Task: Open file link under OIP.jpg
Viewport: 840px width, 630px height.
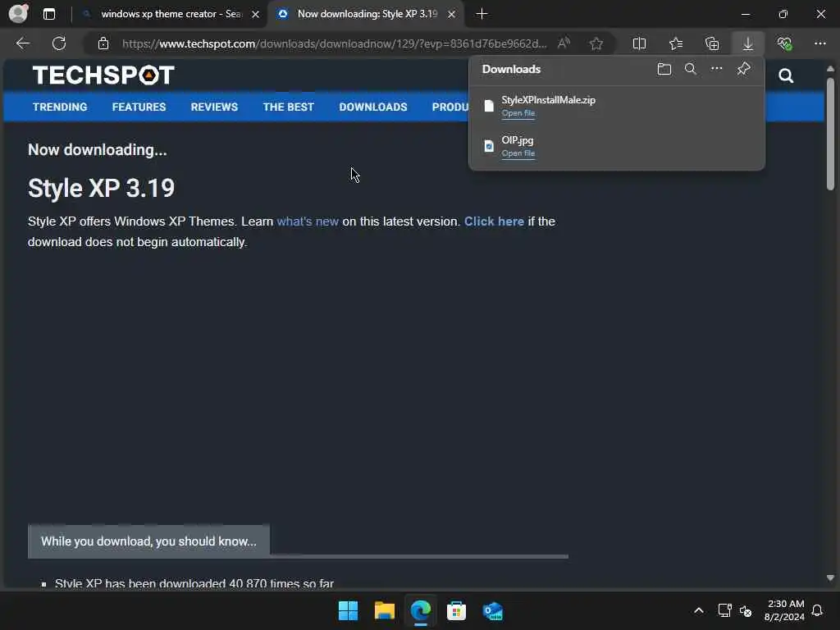Action: (518, 153)
